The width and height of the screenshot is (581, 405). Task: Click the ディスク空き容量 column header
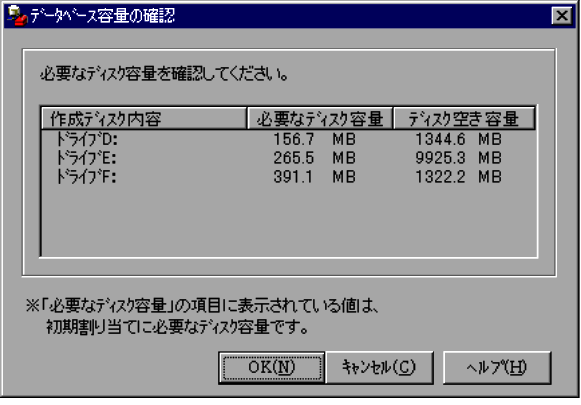(464, 119)
